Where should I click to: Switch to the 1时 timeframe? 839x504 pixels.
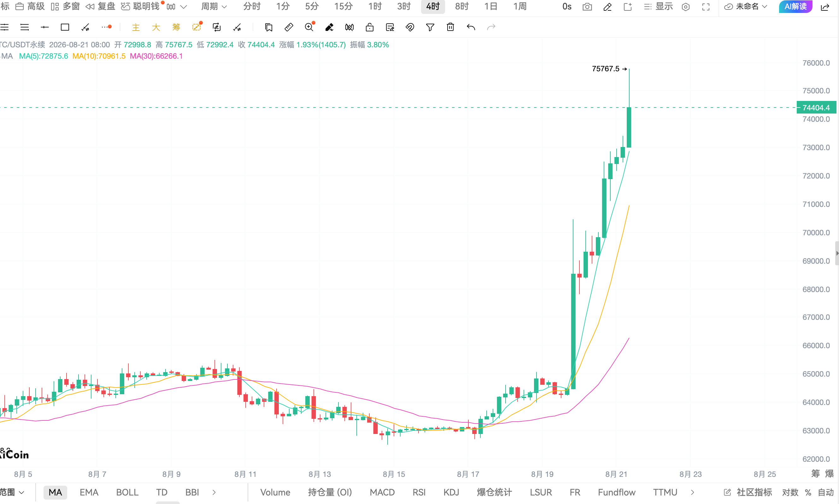(x=375, y=7)
